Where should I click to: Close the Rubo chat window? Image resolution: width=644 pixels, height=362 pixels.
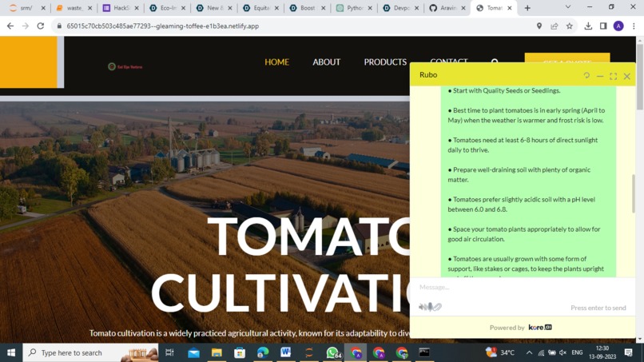(626, 76)
